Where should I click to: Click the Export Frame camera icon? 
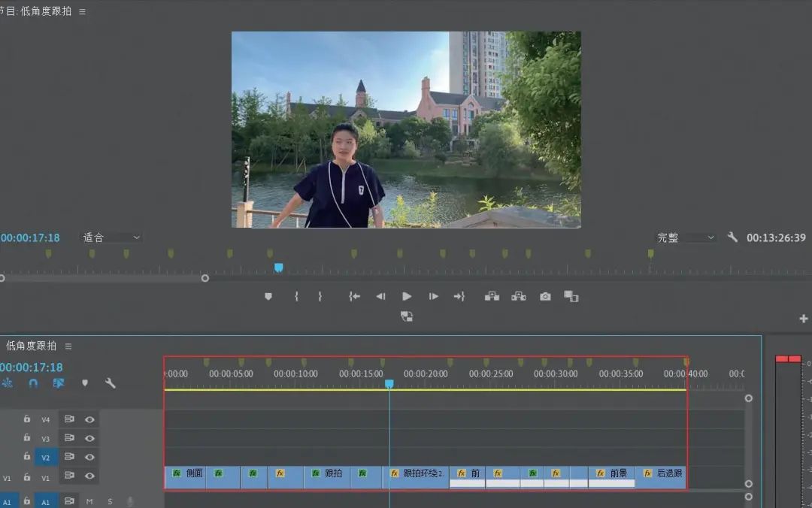coord(545,296)
